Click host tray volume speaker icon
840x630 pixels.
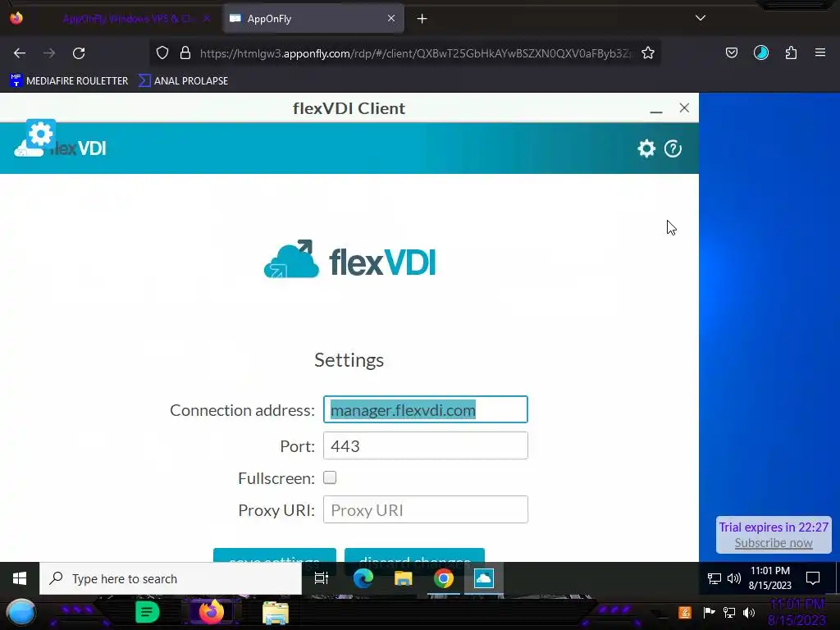coord(749,612)
